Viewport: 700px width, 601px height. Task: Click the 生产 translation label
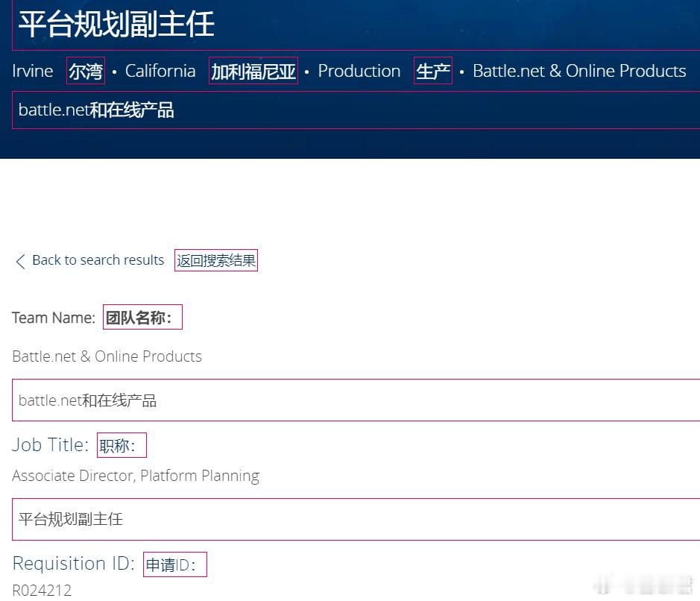(x=433, y=71)
